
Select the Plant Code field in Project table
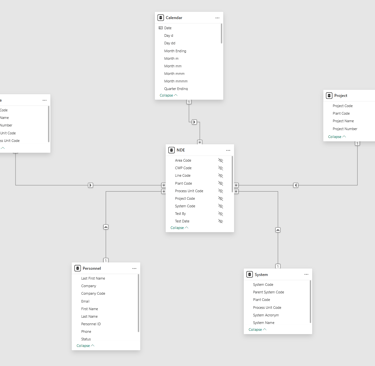pyautogui.click(x=341, y=113)
